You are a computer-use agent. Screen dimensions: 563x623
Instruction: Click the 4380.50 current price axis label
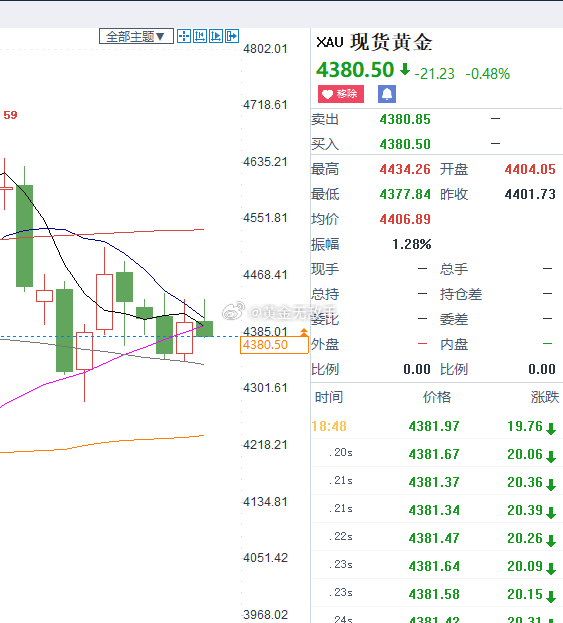[x=274, y=345]
